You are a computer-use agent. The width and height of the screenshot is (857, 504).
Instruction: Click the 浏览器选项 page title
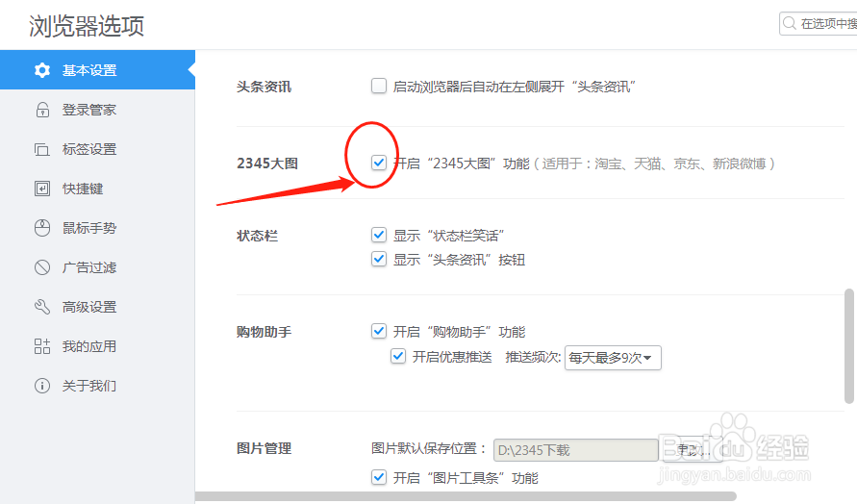[87, 26]
